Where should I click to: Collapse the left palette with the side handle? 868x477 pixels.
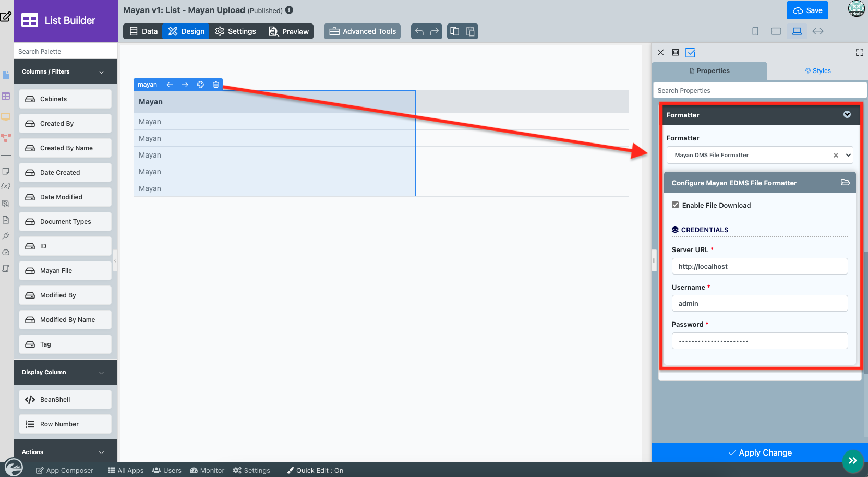[115, 260]
